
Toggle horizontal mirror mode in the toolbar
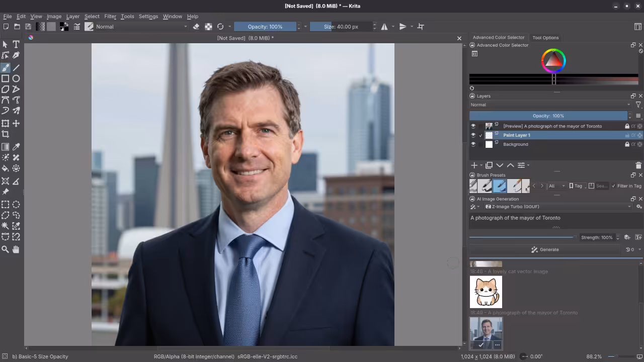[384, 27]
